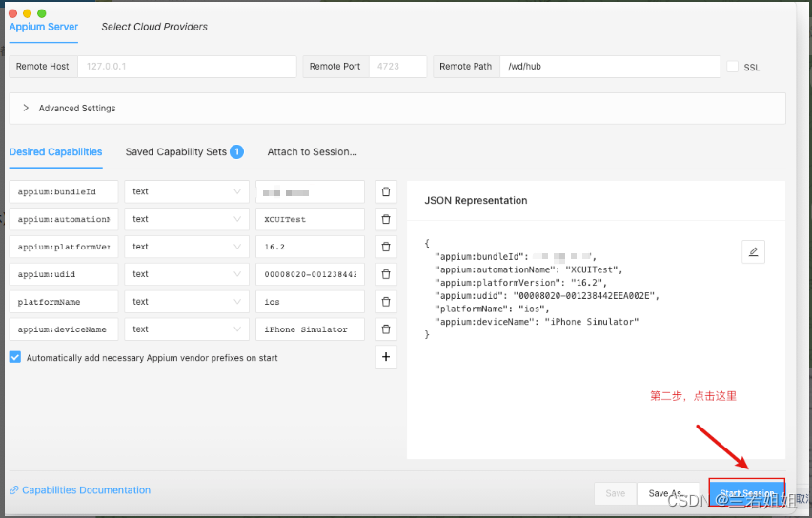Toggle automatically add Appium vendor prefixes
The height and width of the screenshot is (518, 812).
click(x=15, y=357)
